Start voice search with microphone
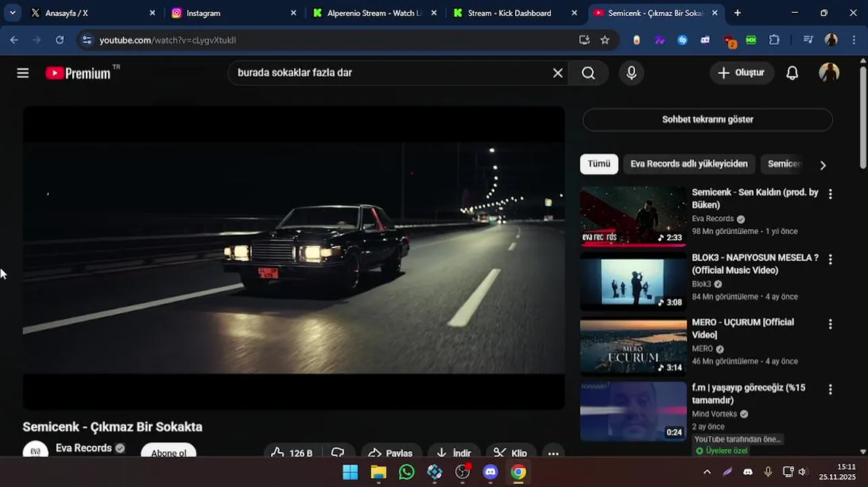The image size is (868, 487). [x=631, y=73]
